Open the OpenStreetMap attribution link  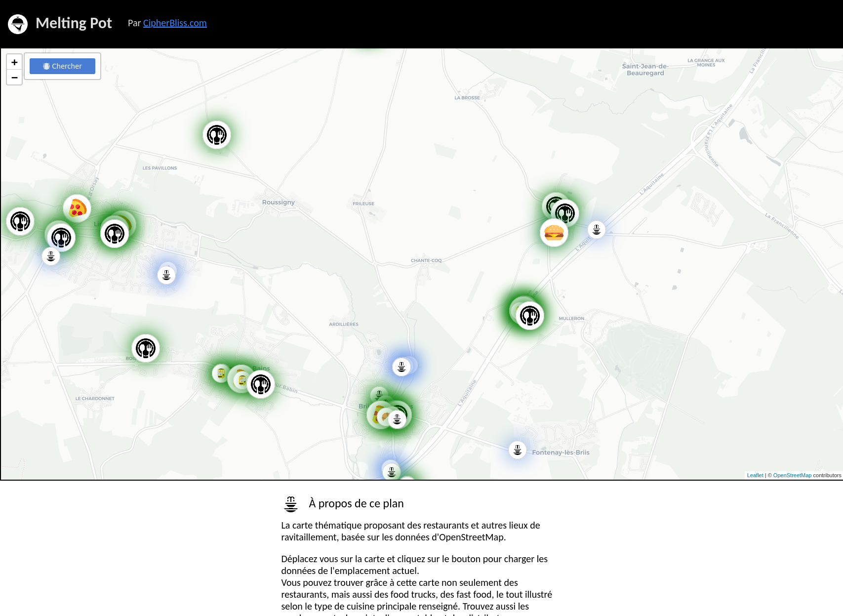[792, 475]
